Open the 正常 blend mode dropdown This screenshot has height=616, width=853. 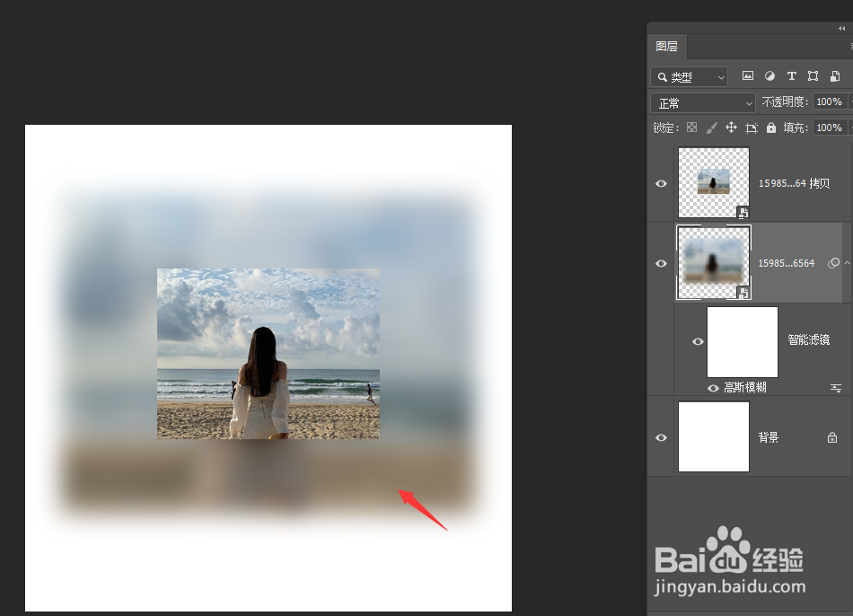click(703, 103)
